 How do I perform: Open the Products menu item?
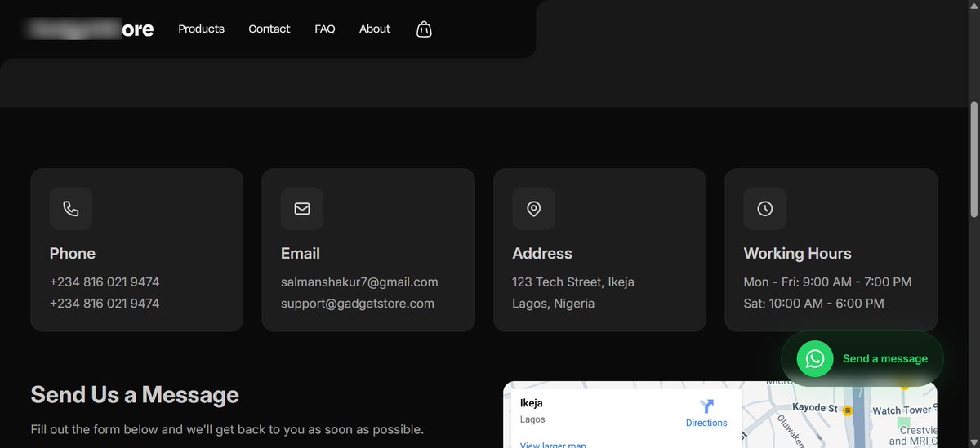(201, 29)
